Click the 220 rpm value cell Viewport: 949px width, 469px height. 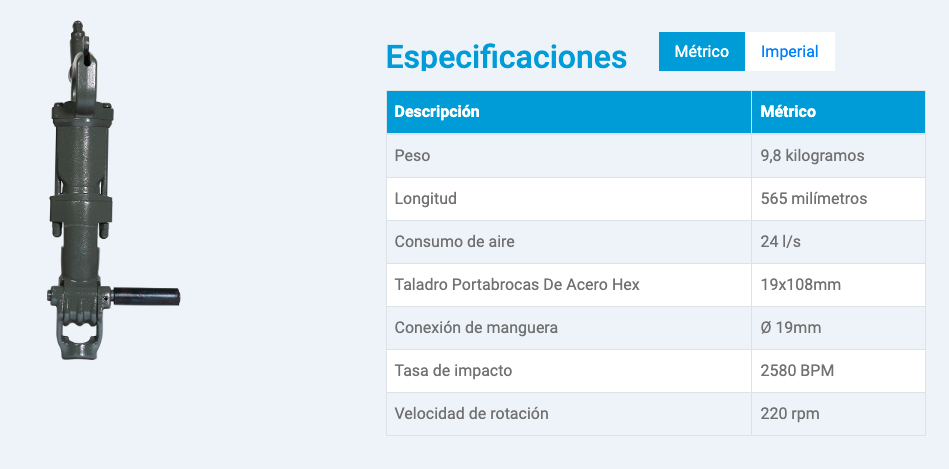pyautogui.click(x=838, y=413)
